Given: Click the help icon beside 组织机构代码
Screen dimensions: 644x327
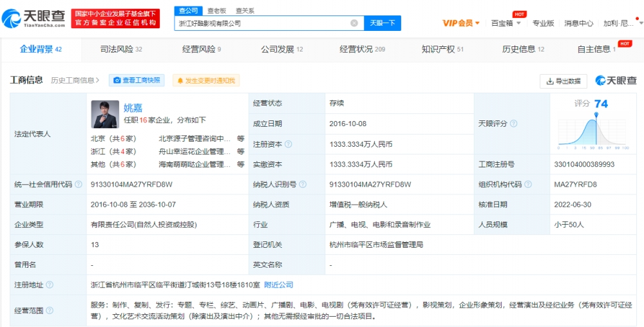Looking at the screenshot, I should 528,185.
